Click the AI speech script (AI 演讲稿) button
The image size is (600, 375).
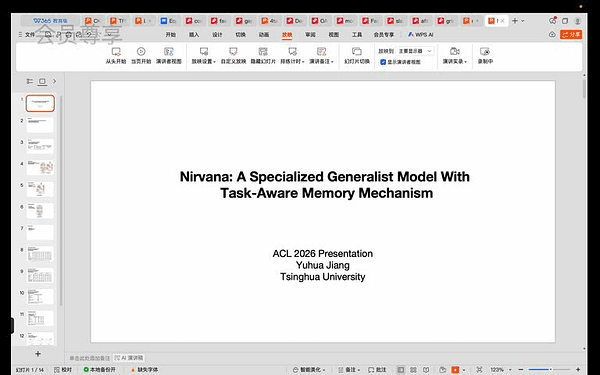pyautogui.click(x=129, y=358)
